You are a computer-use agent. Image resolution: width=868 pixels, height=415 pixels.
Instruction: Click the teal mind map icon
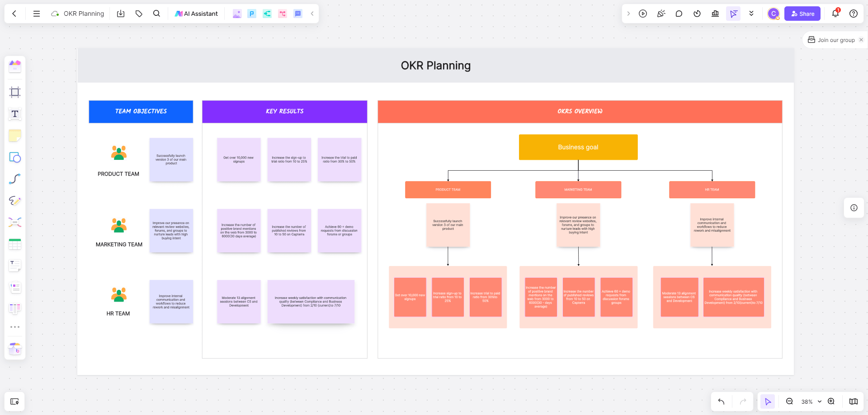267,14
